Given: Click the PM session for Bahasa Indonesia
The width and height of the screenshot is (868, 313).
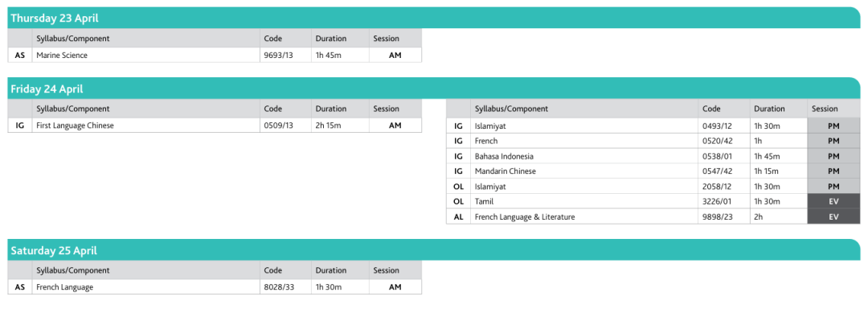Looking at the screenshot, I should tap(833, 156).
